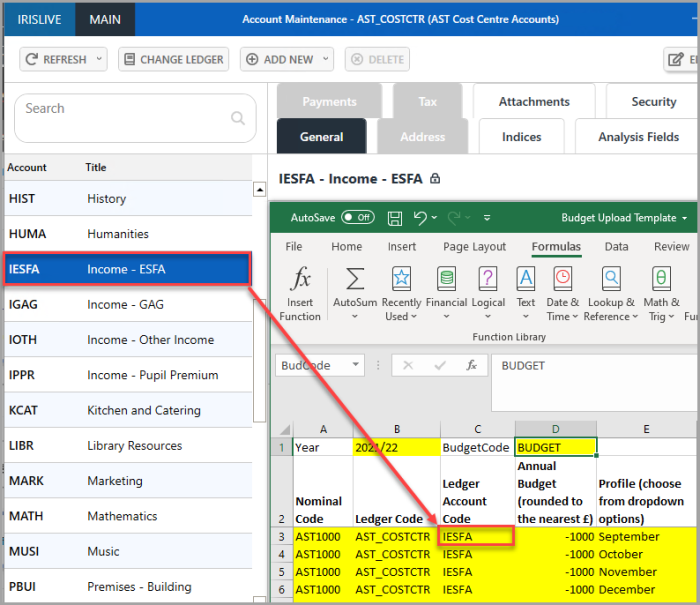Switch to the Attachments tab

pos(534,101)
